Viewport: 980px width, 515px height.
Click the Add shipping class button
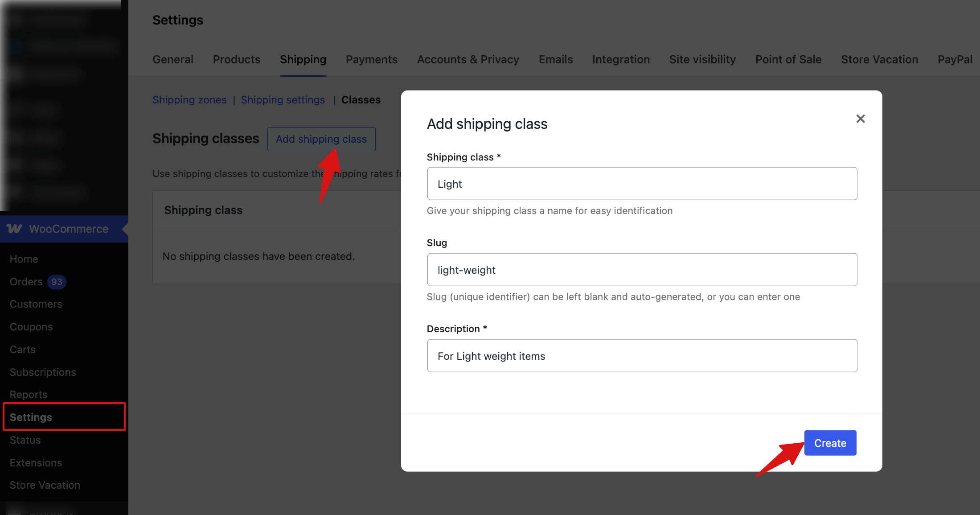point(321,139)
